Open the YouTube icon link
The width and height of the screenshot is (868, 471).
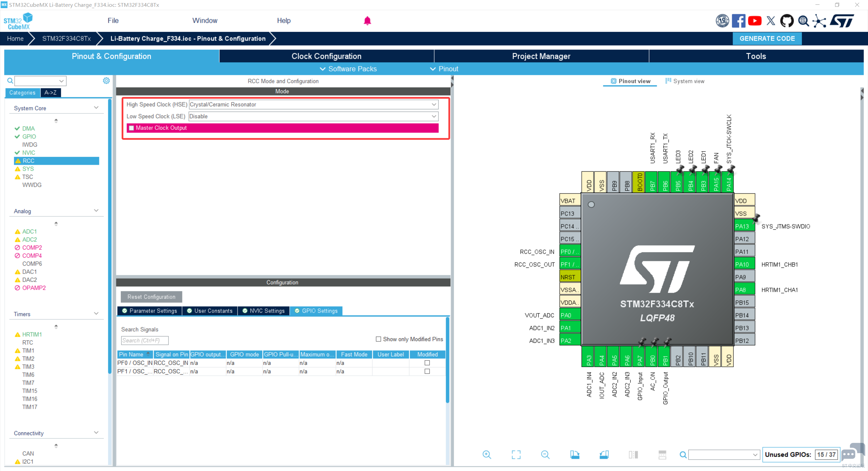point(754,21)
